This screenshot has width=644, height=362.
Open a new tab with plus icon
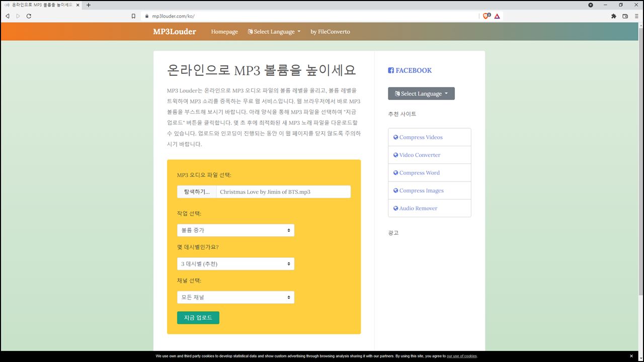coord(89,5)
